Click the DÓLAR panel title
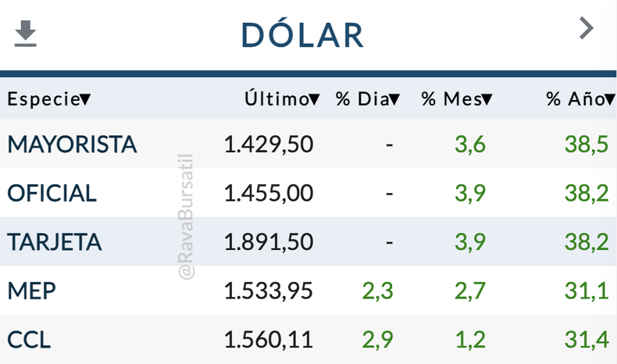 tap(303, 34)
